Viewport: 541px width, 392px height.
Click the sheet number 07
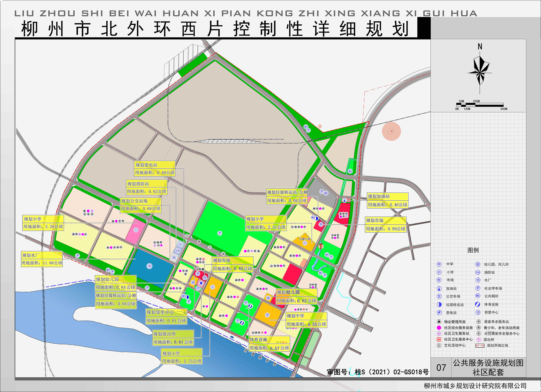441,368
